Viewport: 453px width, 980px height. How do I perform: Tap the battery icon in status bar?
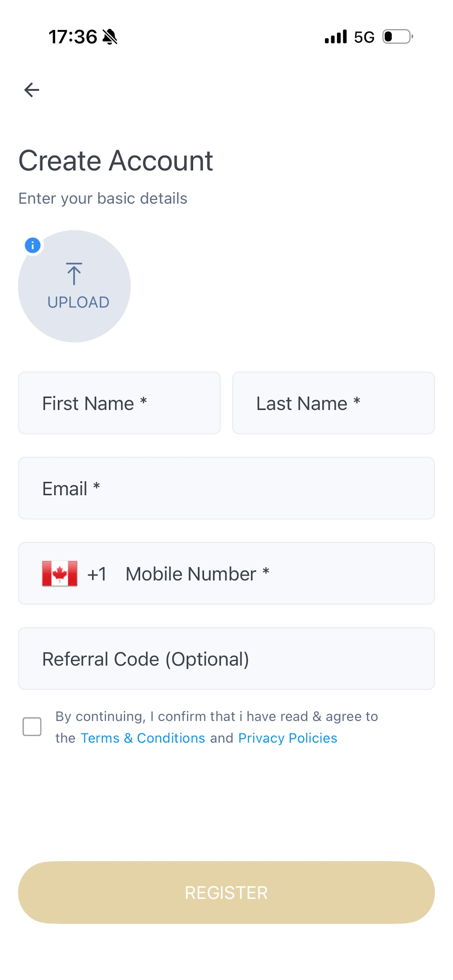(x=398, y=37)
